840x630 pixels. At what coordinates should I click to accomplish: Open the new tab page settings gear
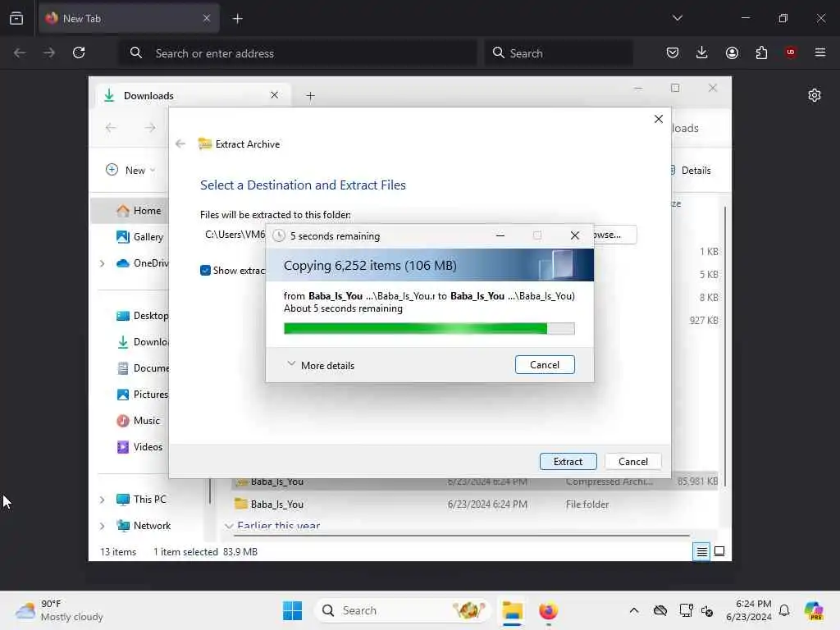tap(815, 95)
